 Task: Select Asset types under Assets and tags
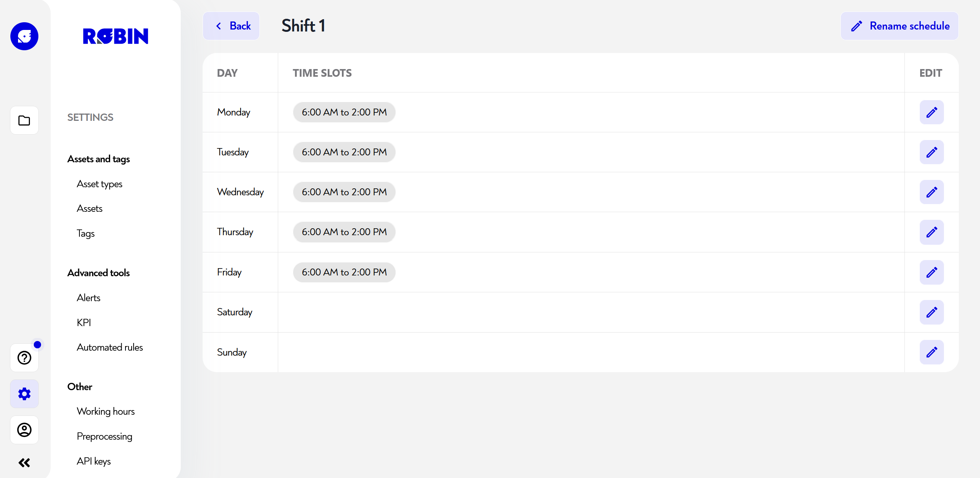99,184
